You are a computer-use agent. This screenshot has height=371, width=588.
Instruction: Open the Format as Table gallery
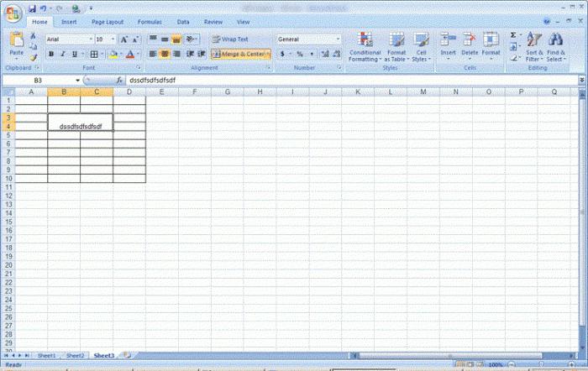tap(396, 47)
